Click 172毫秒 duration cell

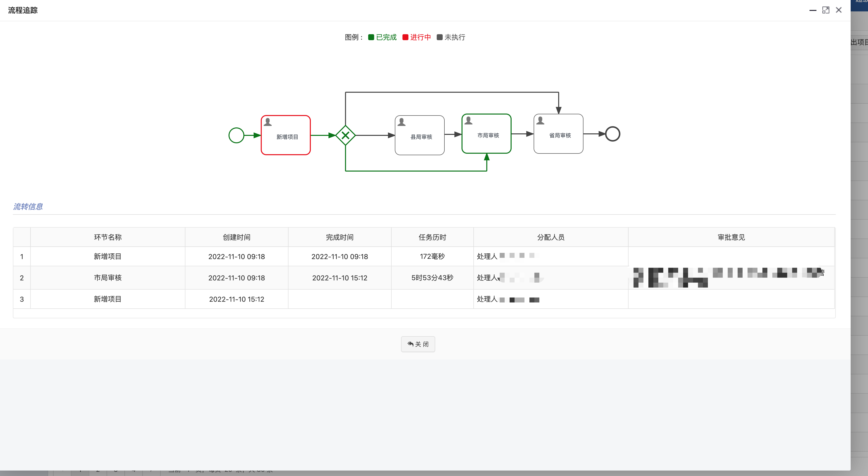point(432,256)
